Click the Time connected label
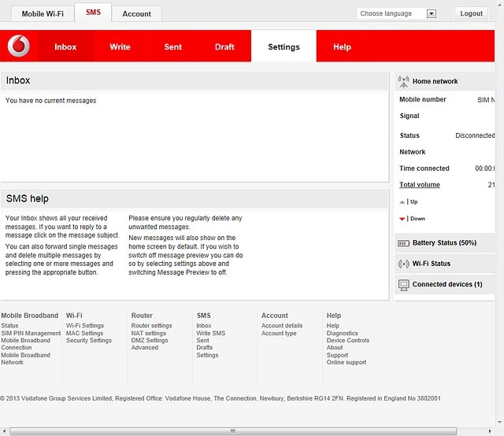This screenshot has height=436, width=504. coord(424,168)
